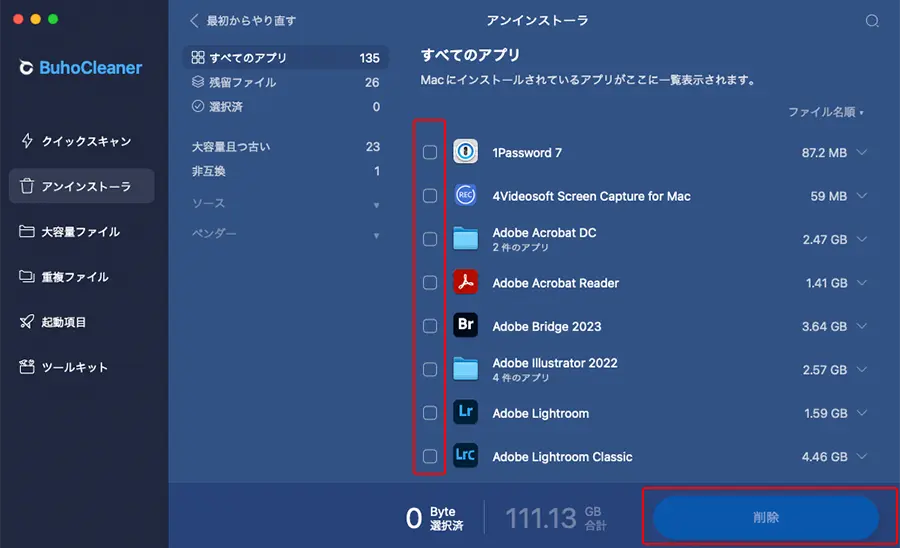The width and height of the screenshot is (900, 548).
Task: Tick the 4Videosoft Screen Capture checkbox
Action: click(430, 196)
